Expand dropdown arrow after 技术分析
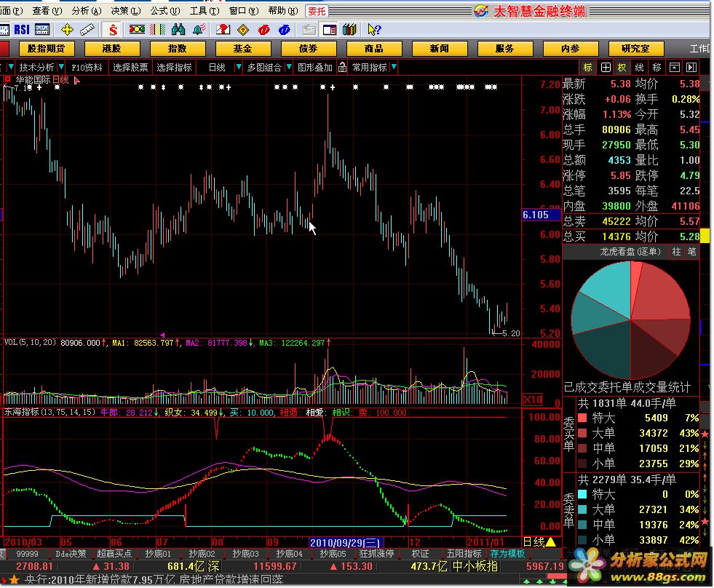714x588 pixels. (x=61, y=68)
